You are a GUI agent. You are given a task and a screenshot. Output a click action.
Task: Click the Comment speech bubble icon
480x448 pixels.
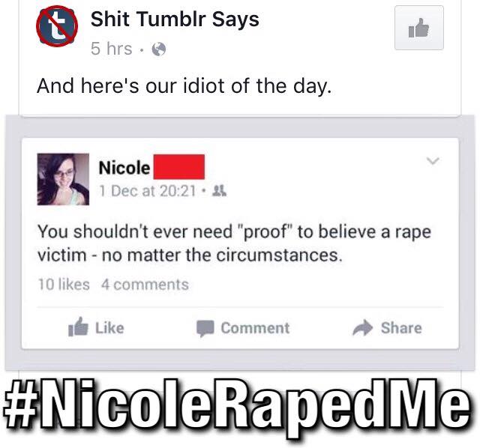tap(205, 329)
